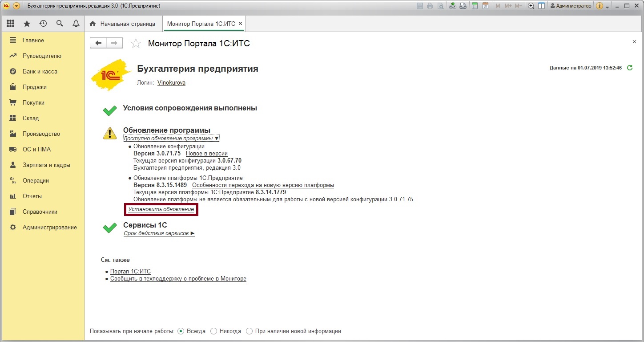This screenshot has width=644, height=342.
Task: Open the Главное section
Action: point(42,40)
